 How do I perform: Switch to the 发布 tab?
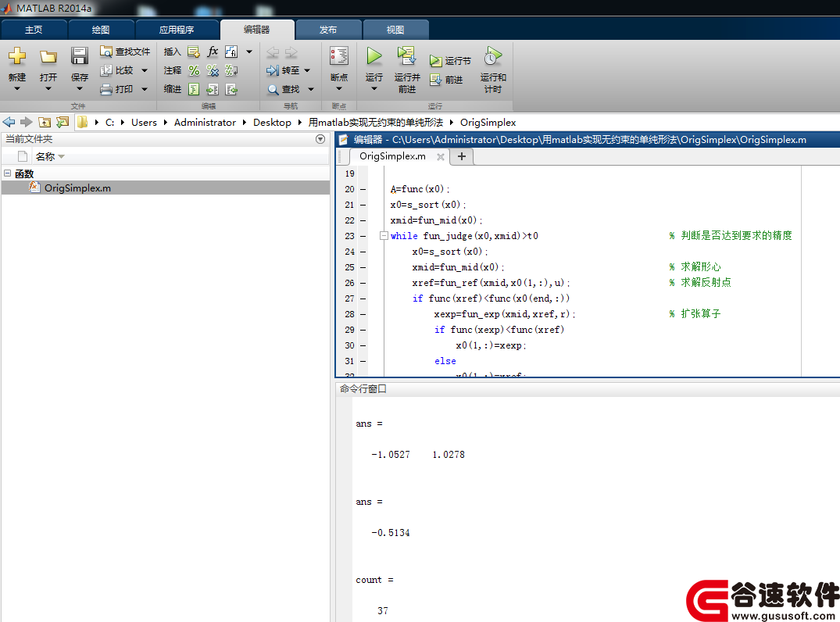(328, 30)
